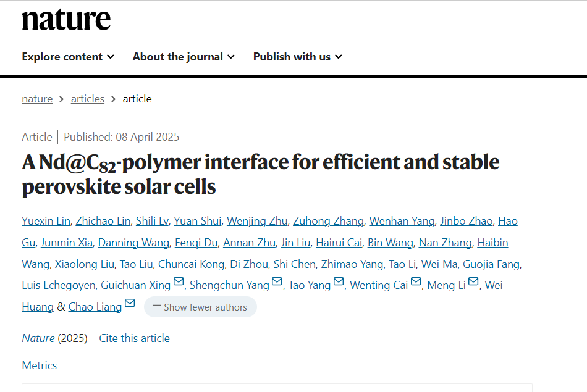Viewport: 587px width, 392px height.
Task: Open the Cite this article link
Action: click(x=135, y=338)
